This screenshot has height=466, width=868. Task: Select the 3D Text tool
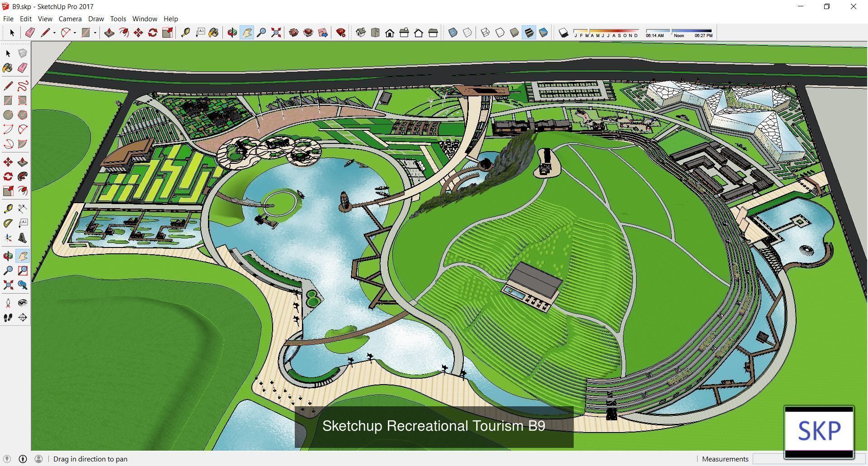point(23,238)
